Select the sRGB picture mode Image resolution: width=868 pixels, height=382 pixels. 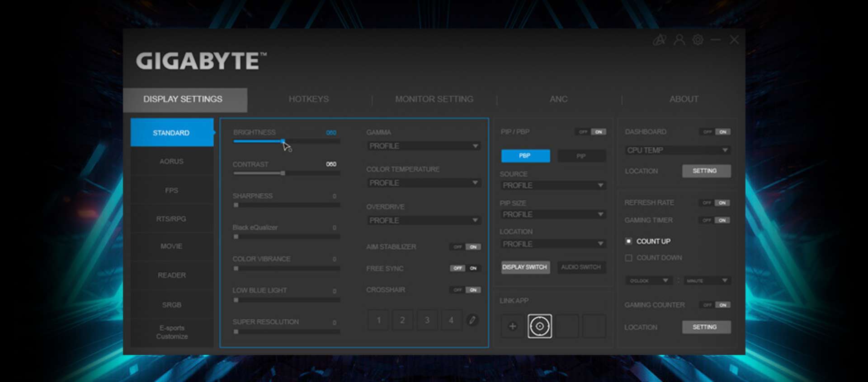click(x=172, y=305)
